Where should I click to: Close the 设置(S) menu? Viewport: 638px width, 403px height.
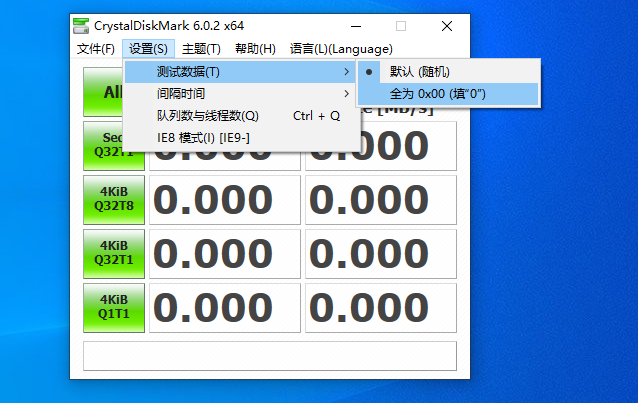(148, 49)
